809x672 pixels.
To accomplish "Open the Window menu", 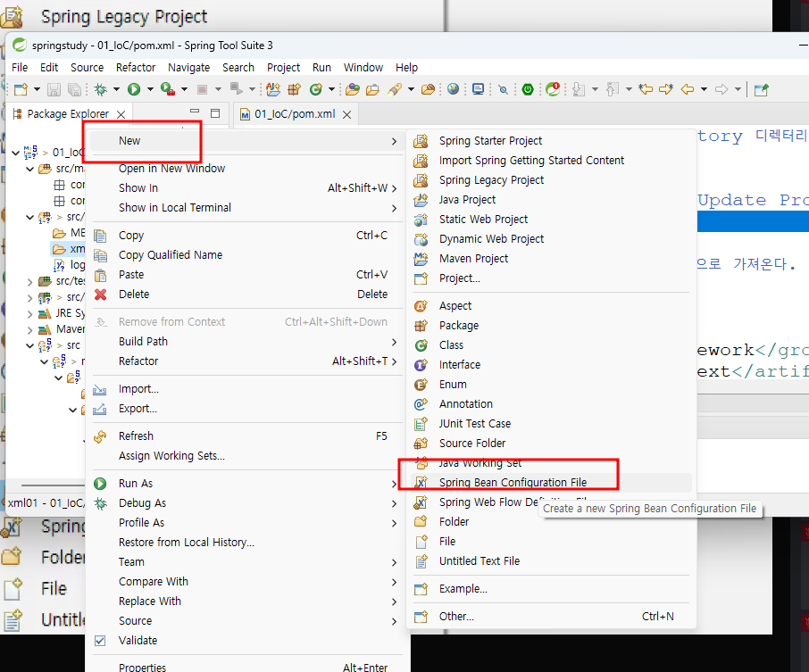I will [x=363, y=68].
